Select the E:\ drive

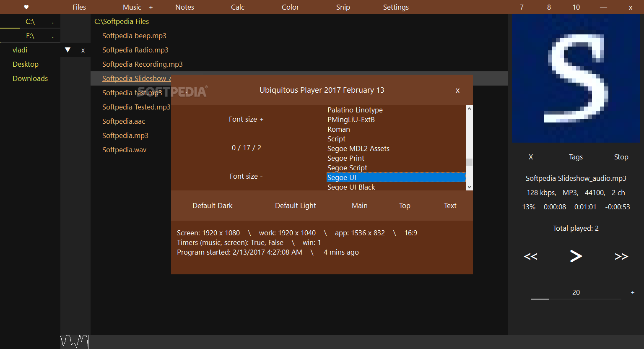click(x=30, y=36)
